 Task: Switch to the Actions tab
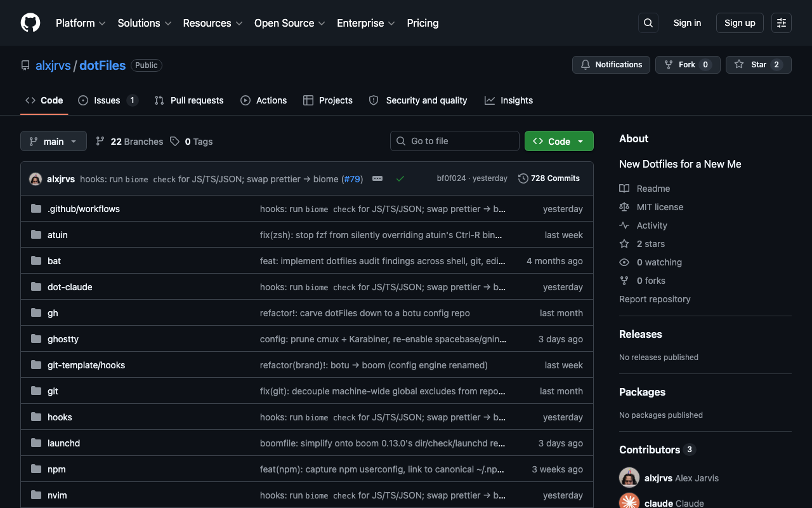(264, 100)
